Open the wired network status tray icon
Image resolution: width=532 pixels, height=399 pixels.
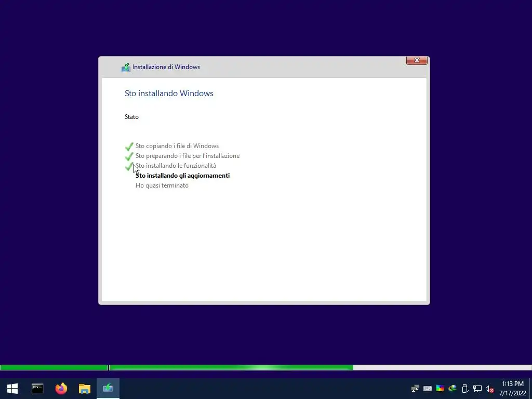[477, 389]
